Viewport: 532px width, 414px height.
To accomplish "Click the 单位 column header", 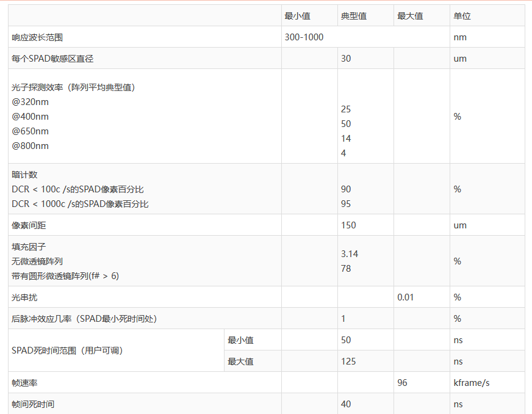I will coord(462,16).
